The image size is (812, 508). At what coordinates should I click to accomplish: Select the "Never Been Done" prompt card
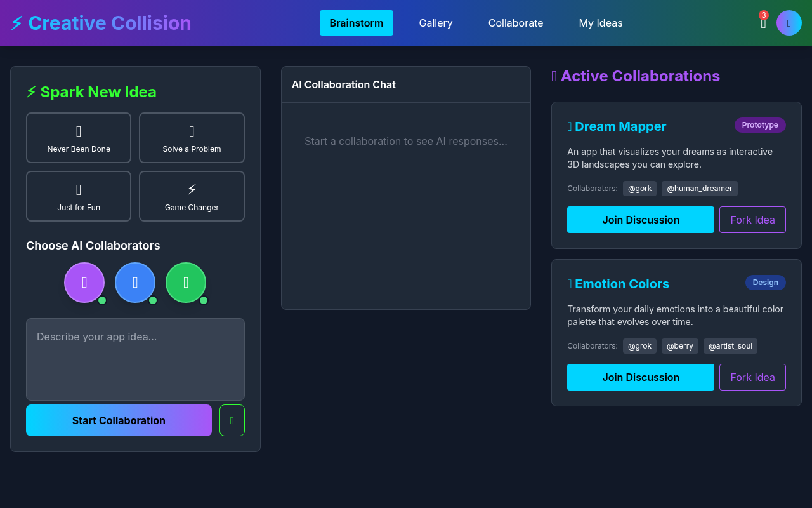78,138
